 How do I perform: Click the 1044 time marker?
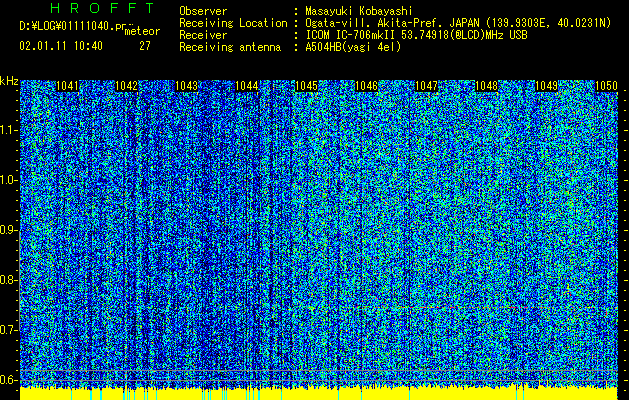click(x=247, y=86)
